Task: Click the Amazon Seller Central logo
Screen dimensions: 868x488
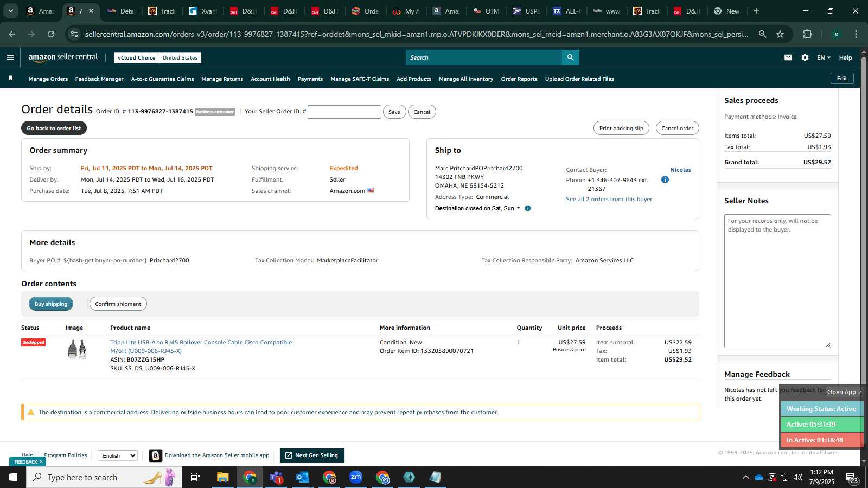Action: click(x=63, y=57)
